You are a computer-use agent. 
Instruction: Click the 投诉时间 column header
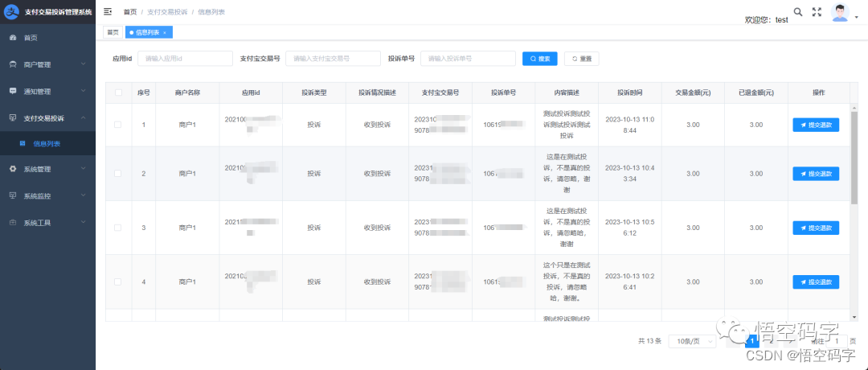pyautogui.click(x=630, y=93)
